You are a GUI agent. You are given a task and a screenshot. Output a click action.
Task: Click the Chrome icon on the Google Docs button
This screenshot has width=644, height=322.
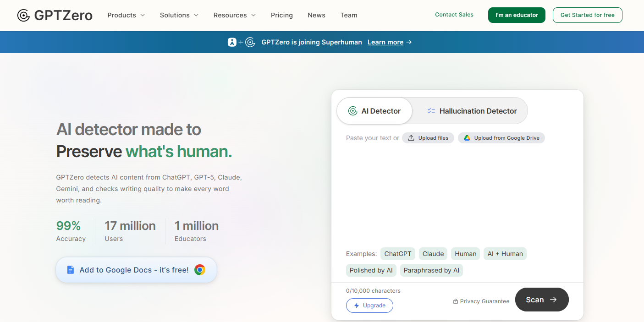[x=199, y=270]
